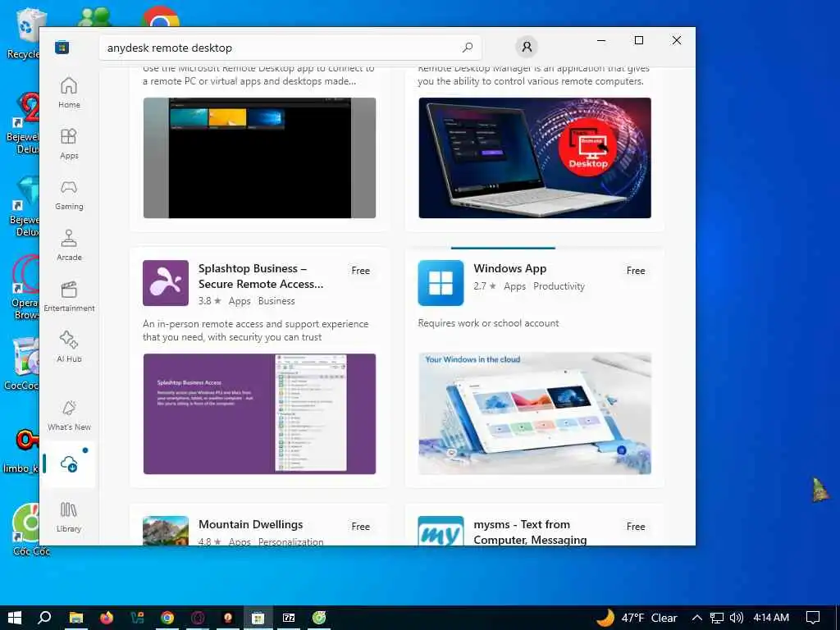Click the Free button for Windows App
Image resolution: width=840 pixels, height=630 pixels.
tap(636, 271)
